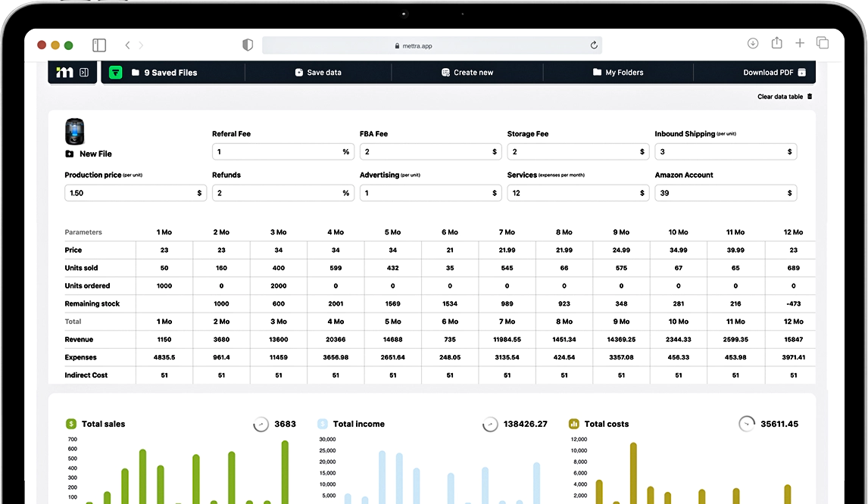This screenshot has width=868, height=504.
Task: Go forward with the browser forward arrow
Action: click(141, 45)
